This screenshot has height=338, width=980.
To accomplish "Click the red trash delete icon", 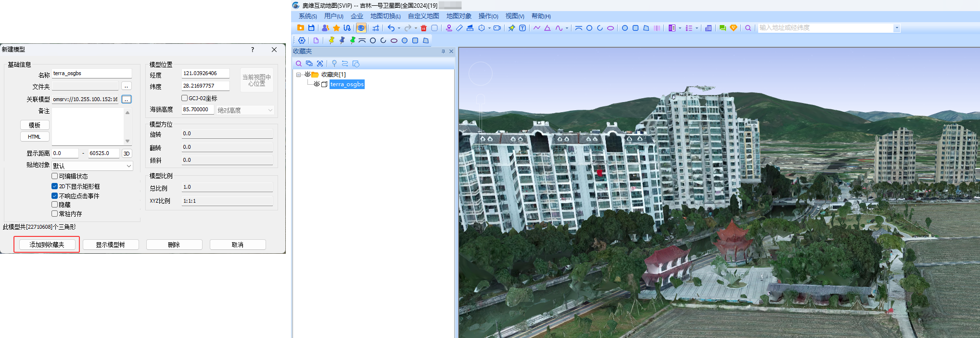I will pyautogui.click(x=423, y=28).
